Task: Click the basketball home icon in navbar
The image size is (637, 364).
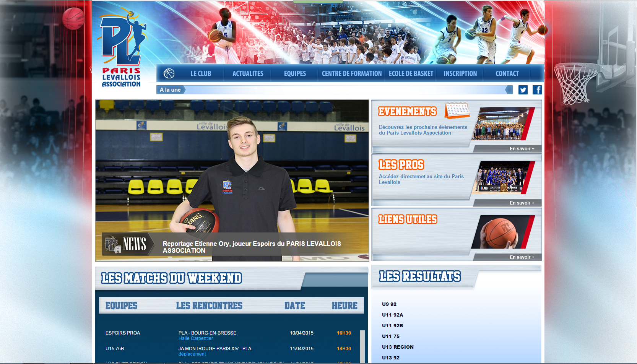Action: pos(169,73)
